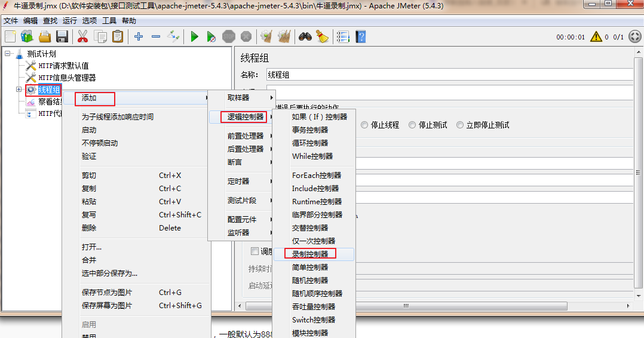This screenshot has width=644, height=338.
Task: Open the Templates icon in toolbar
Action: tap(27, 37)
